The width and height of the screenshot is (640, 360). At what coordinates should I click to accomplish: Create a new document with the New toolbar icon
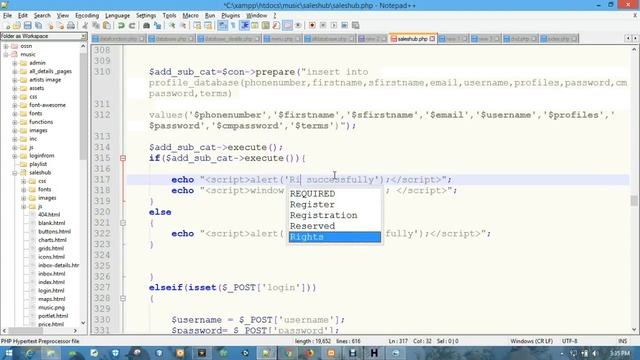7,26
